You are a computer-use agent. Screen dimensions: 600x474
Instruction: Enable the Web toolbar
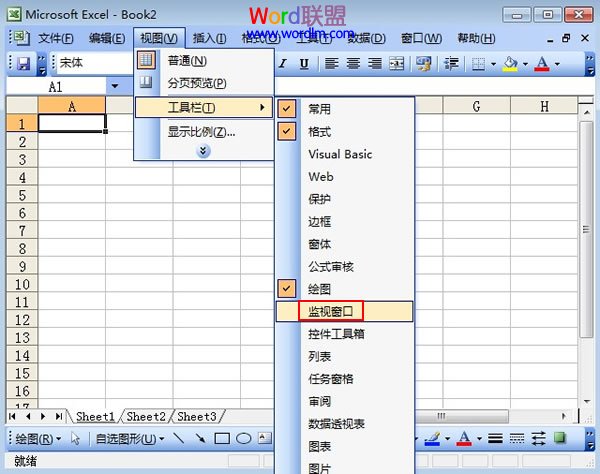pyautogui.click(x=345, y=177)
